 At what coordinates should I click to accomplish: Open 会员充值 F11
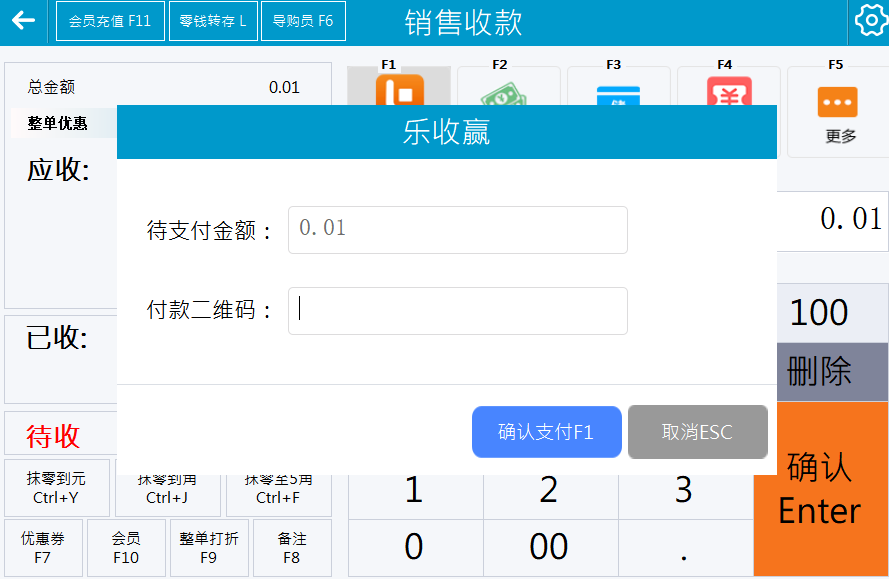tap(110, 21)
